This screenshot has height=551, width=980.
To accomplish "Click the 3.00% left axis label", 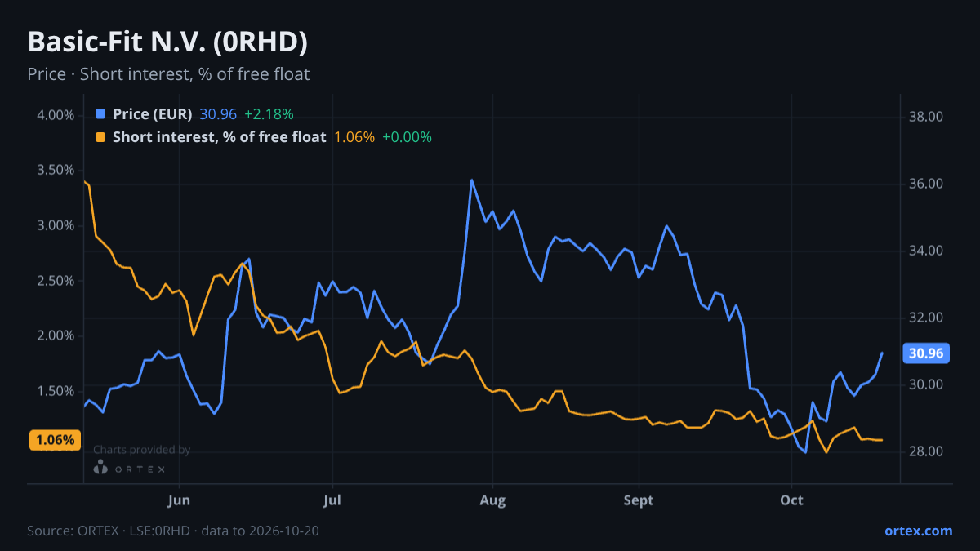I will [56, 225].
